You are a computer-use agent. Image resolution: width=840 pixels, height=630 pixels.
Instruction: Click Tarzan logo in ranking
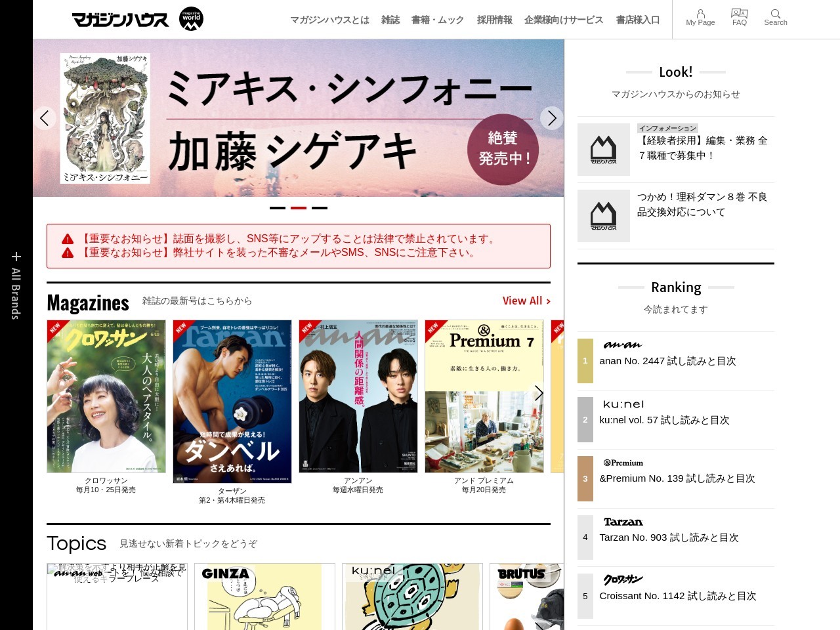(x=623, y=522)
